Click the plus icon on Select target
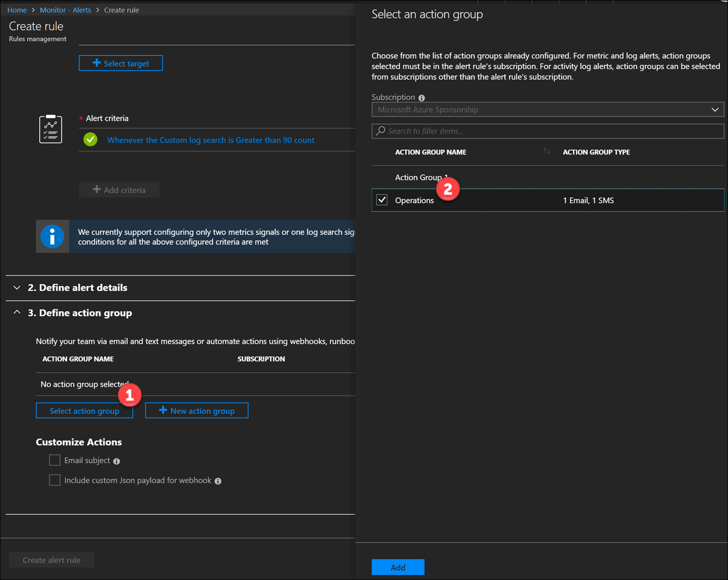This screenshot has width=728, height=580. [x=96, y=63]
